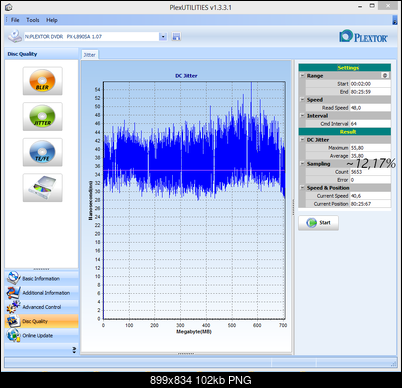402x388 pixels.
Task: Open the Tools menu
Action: coord(33,20)
